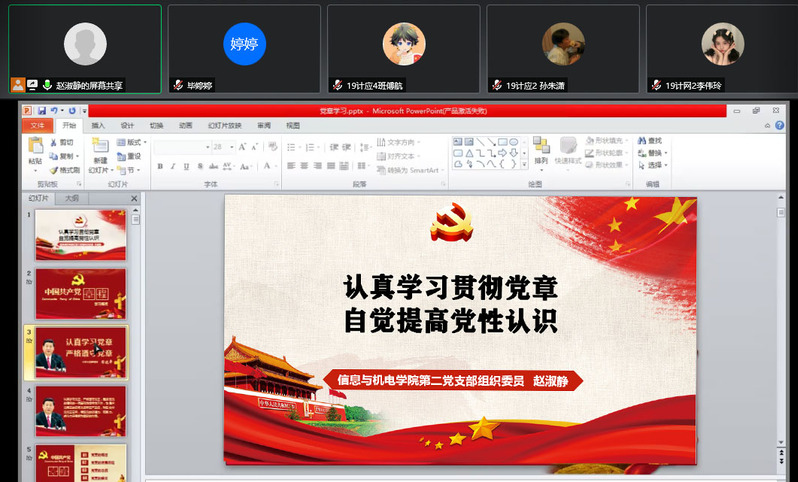Click the blue Help question mark icon
The image size is (798, 482).
[x=778, y=125]
